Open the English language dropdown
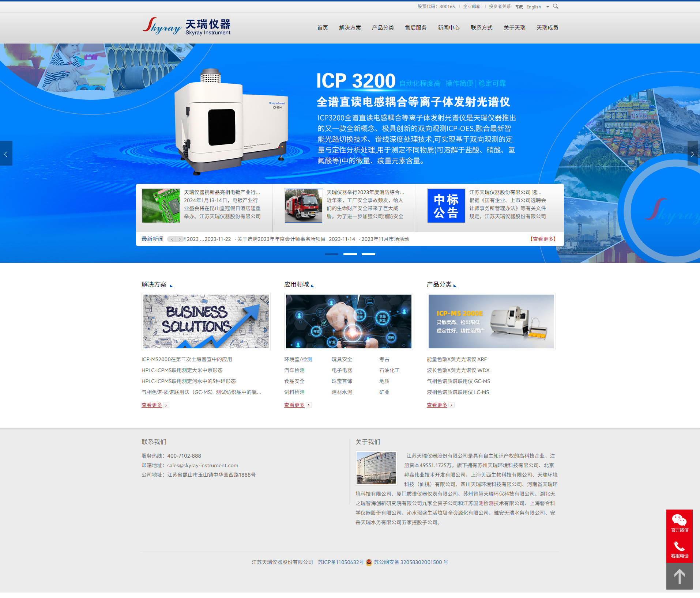Viewport: 700px width, 598px height. (538, 7)
